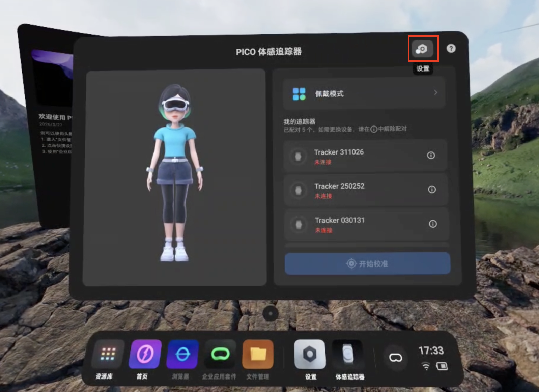The height and width of the screenshot is (392, 539).
Task: Select the Tracker 311026 device icon
Action: (x=298, y=157)
